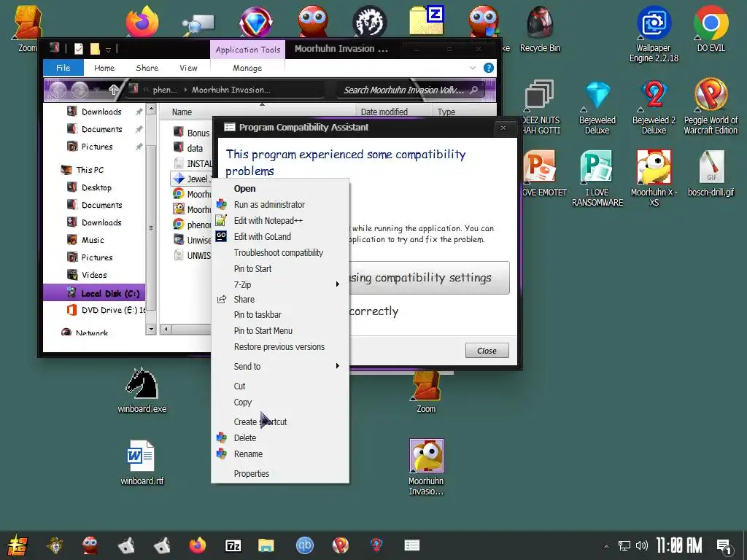This screenshot has width=747, height=560.
Task: Launch Firefox from the taskbar
Action: point(197,545)
